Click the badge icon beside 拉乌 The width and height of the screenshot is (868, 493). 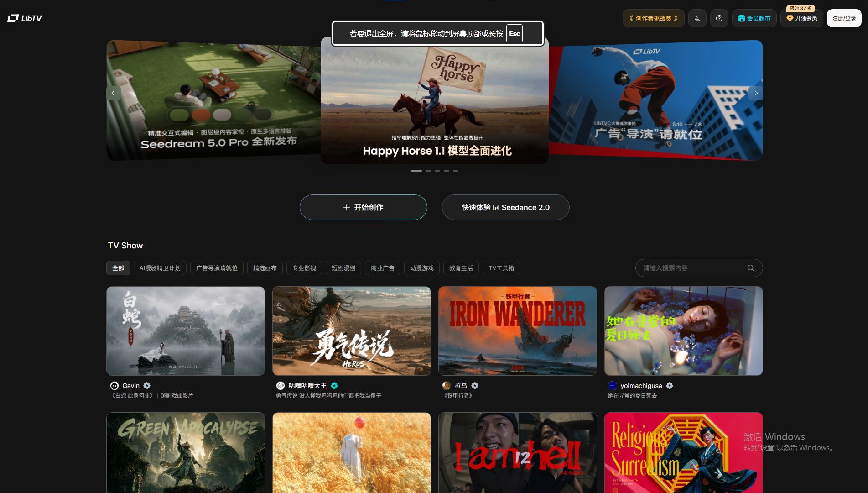tap(475, 386)
